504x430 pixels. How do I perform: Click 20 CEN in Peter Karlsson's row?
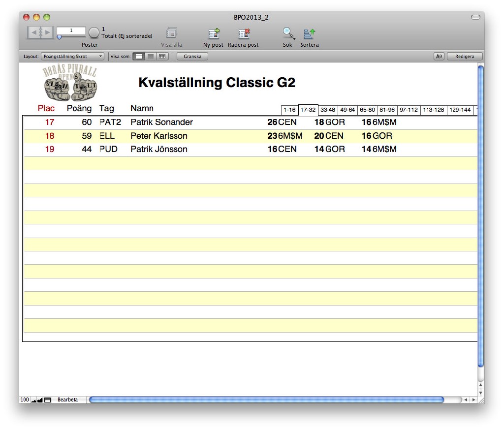[329, 136]
